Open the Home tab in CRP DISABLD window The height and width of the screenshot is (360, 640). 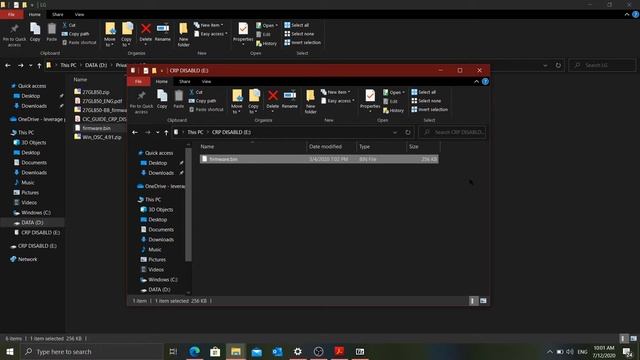(162, 82)
